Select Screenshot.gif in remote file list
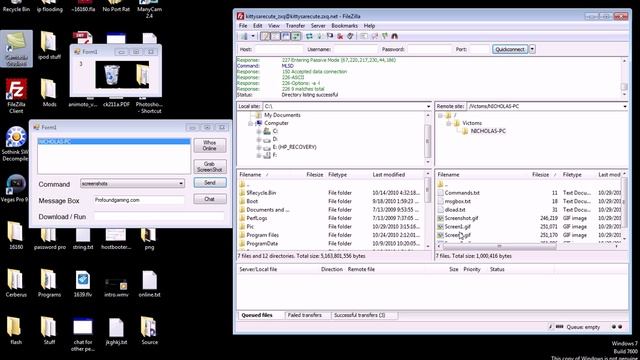 click(461, 218)
